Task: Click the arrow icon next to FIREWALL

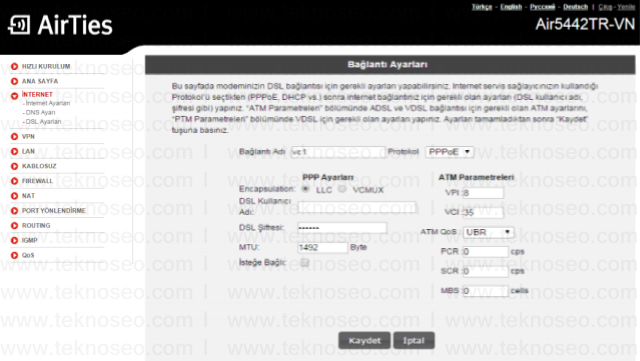Action: [x=14, y=181]
